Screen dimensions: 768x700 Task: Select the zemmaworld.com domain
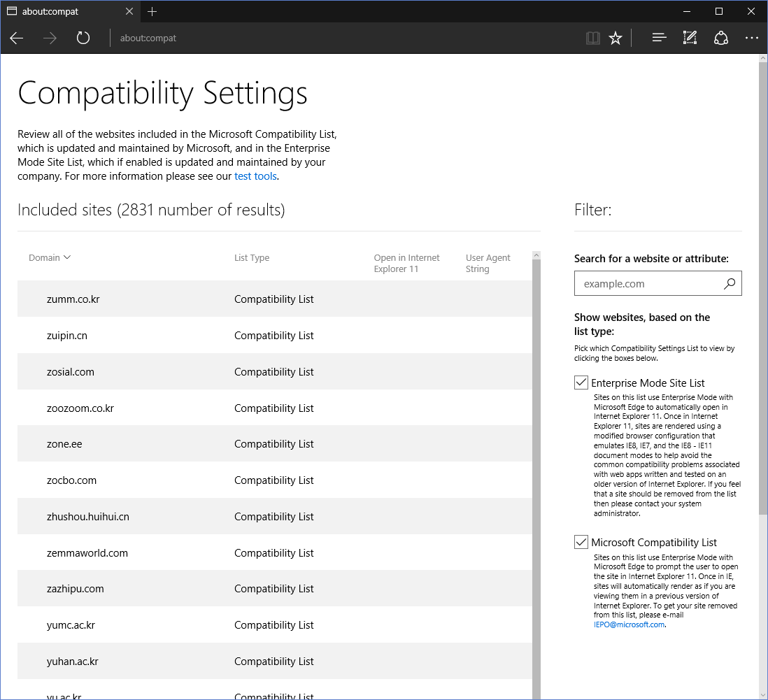87,552
